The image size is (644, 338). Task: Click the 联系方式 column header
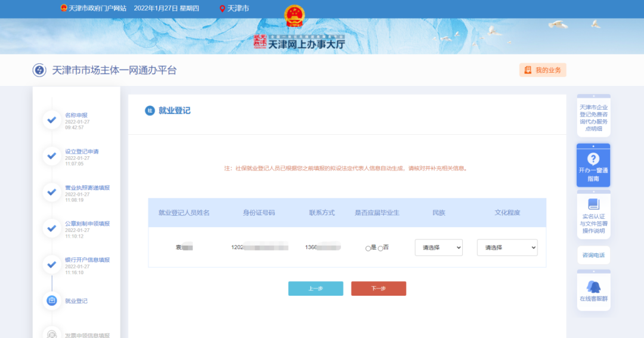pyautogui.click(x=322, y=213)
